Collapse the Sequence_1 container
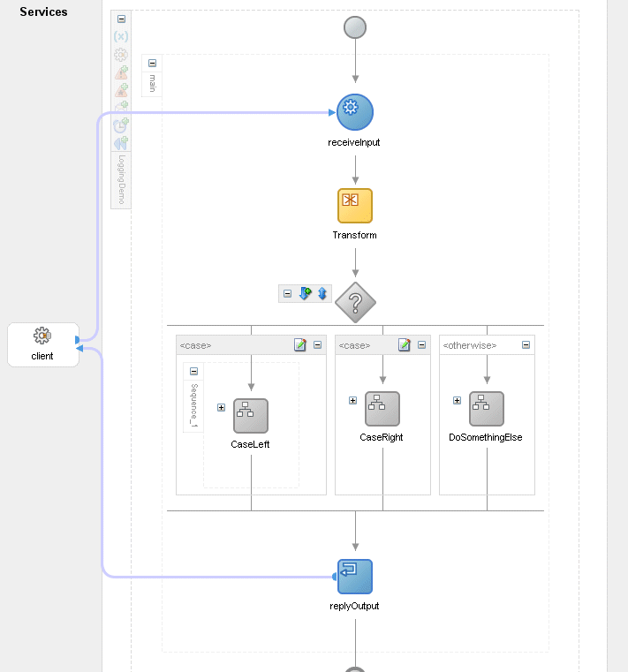 tap(193, 371)
